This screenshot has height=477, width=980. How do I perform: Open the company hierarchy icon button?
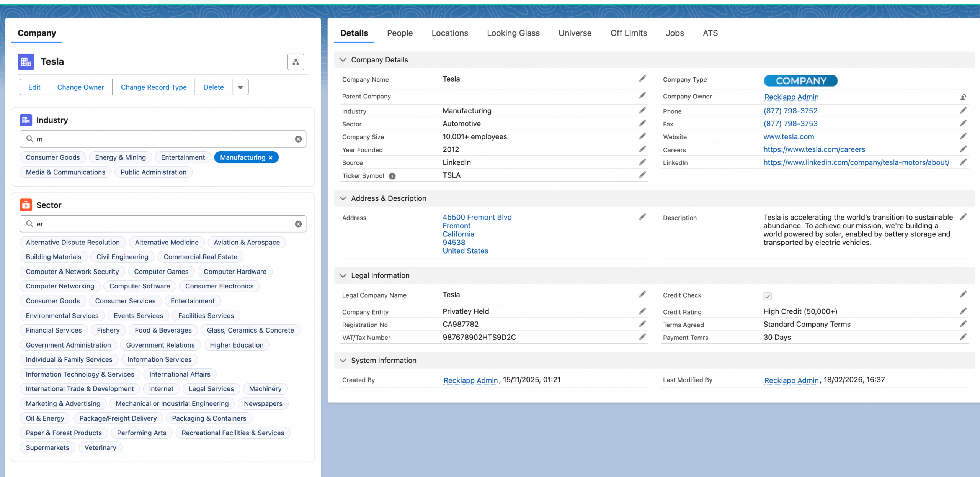point(296,62)
